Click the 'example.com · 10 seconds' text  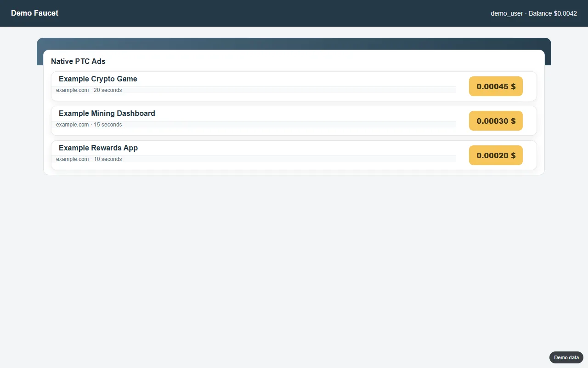[89, 159]
